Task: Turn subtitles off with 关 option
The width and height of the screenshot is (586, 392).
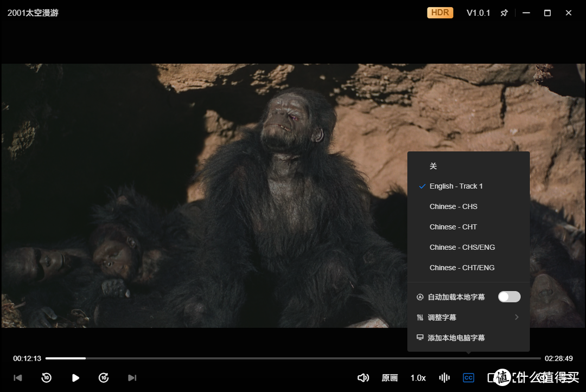Action: pyautogui.click(x=433, y=166)
